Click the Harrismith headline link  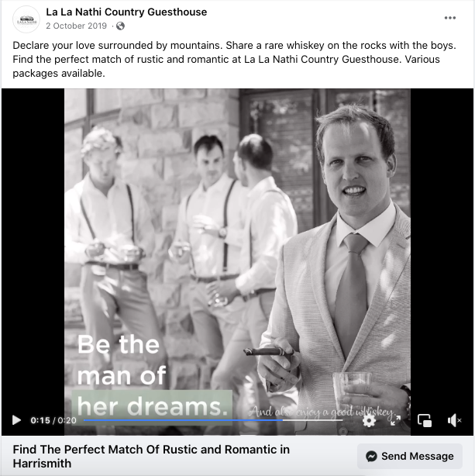[151, 457]
